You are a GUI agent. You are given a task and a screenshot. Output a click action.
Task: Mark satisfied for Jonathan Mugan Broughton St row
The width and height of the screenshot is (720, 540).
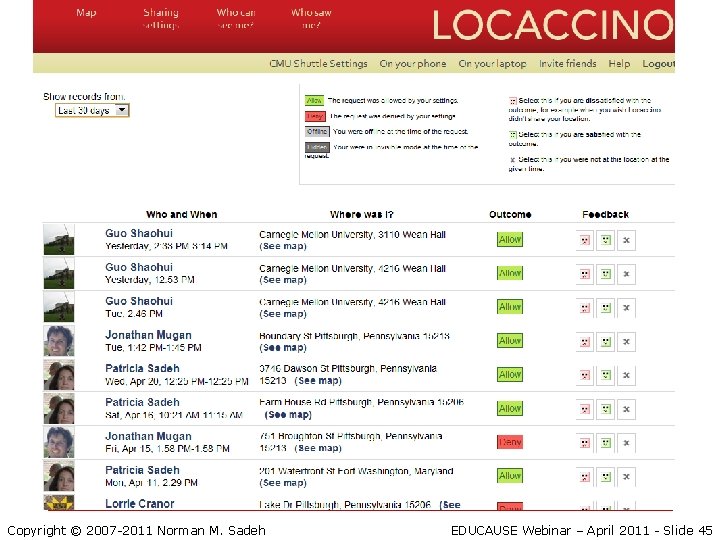606,443
